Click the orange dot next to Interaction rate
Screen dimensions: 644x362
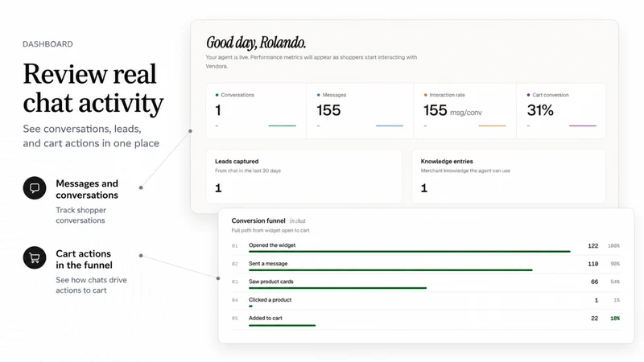click(x=426, y=95)
